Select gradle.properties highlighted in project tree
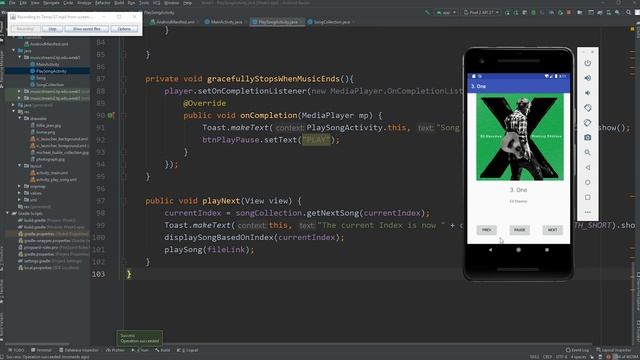Screen dimensions: 640x360 48,233
